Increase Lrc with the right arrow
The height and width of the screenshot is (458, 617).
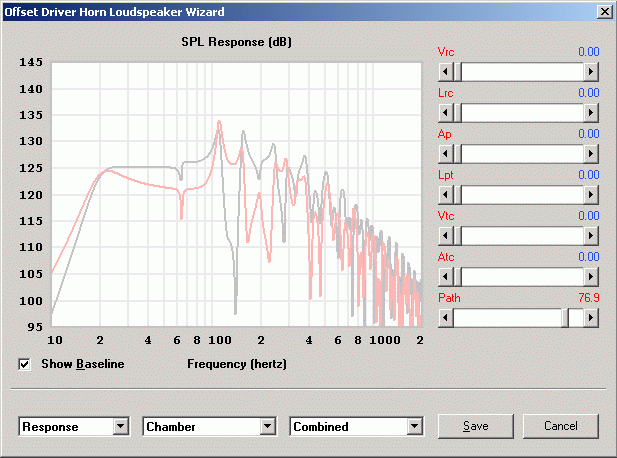click(591, 113)
